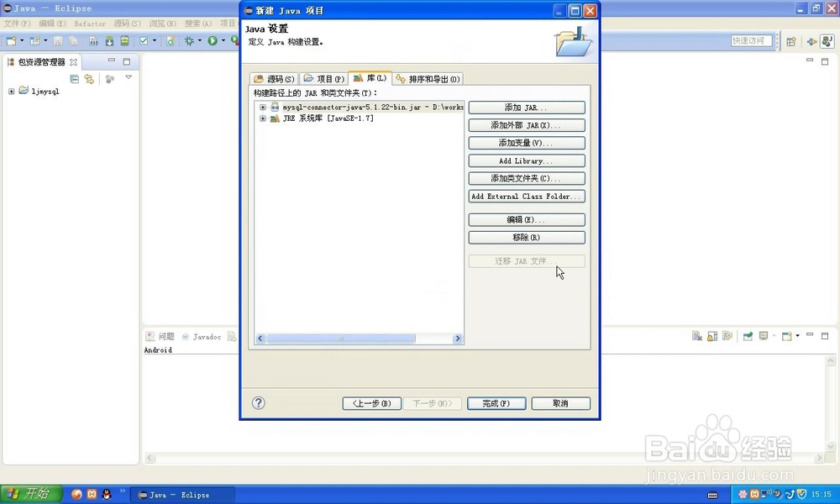This screenshot has width=840, height=504.
Task: Switch to the 排序和导出(O) tab
Action: point(428,79)
